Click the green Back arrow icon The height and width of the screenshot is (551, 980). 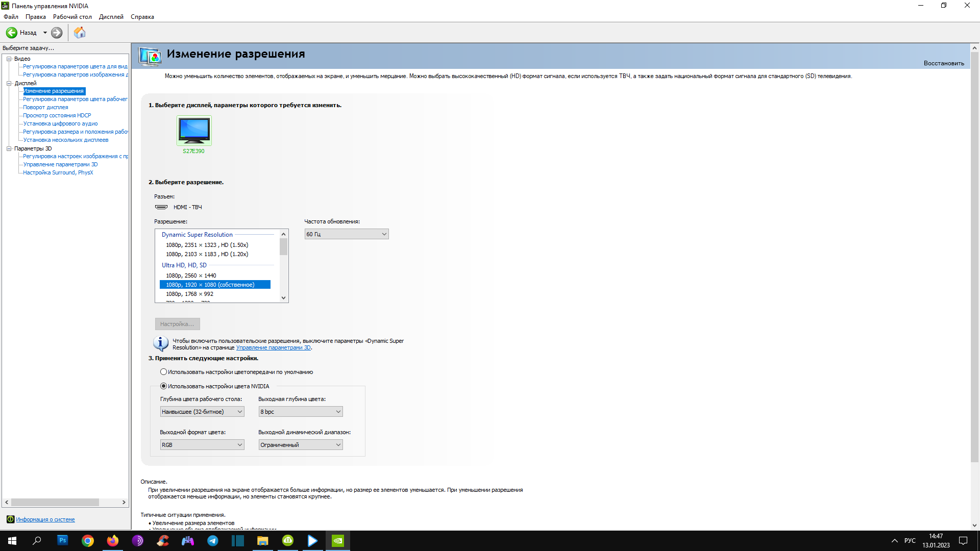tap(11, 33)
